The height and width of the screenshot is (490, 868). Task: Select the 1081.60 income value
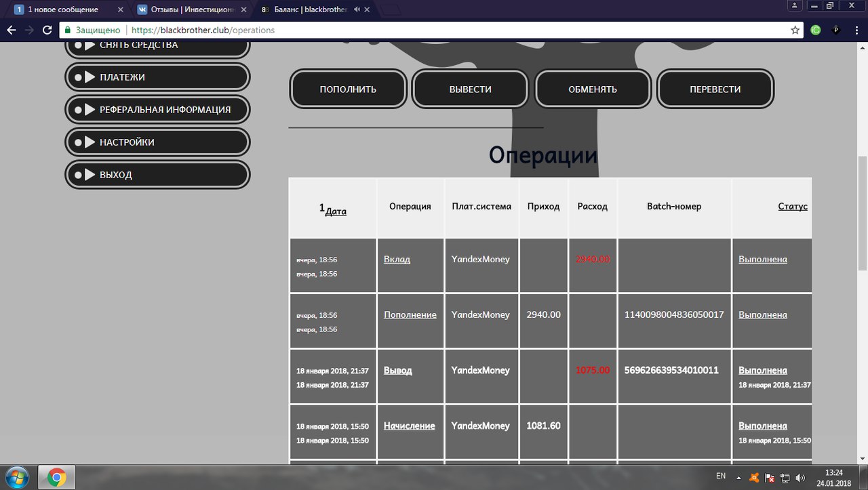544,426
